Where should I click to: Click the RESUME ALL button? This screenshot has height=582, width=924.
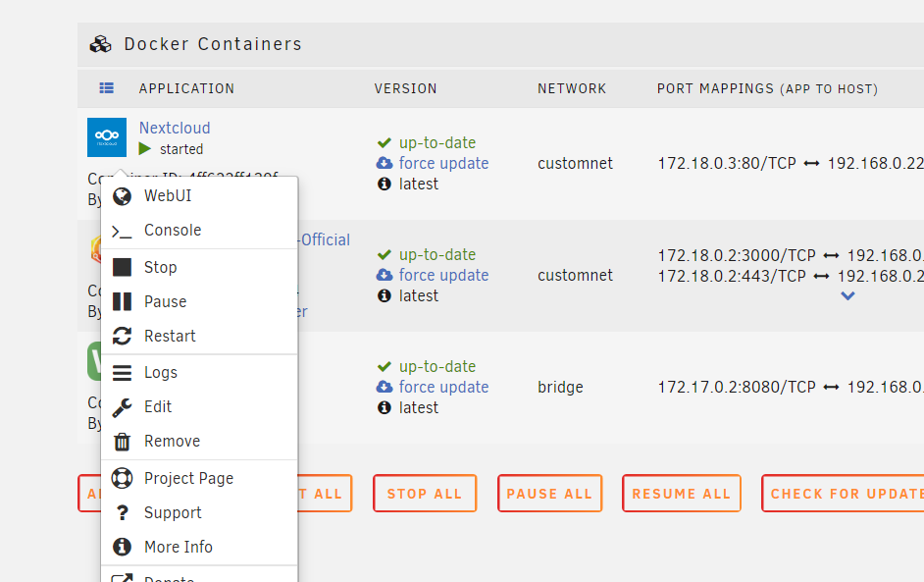(681, 494)
